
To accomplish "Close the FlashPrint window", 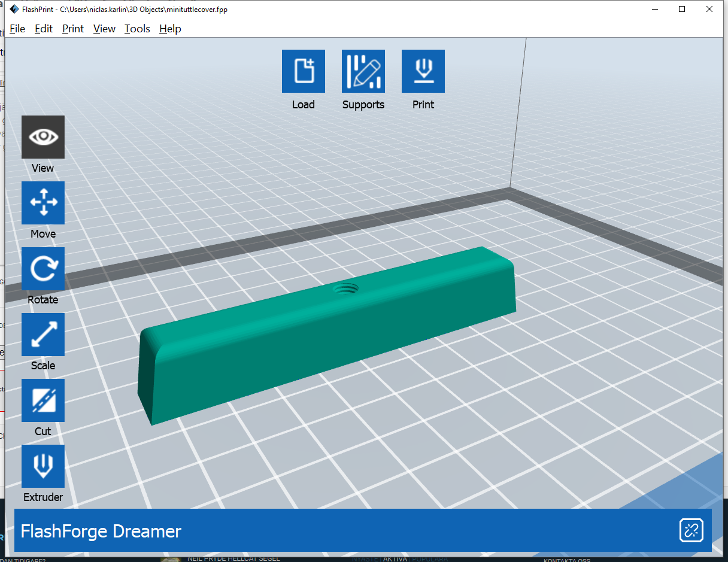I will (x=709, y=9).
